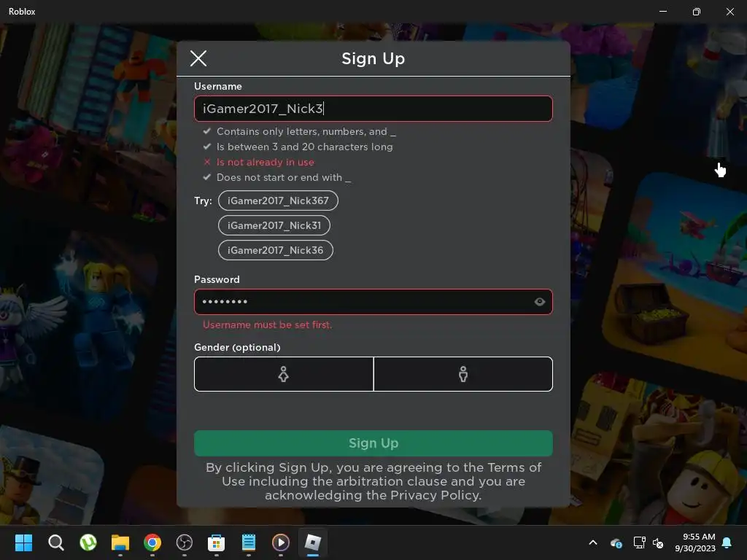Click 'Is not already in use' error text
747x560 pixels.
click(x=266, y=162)
